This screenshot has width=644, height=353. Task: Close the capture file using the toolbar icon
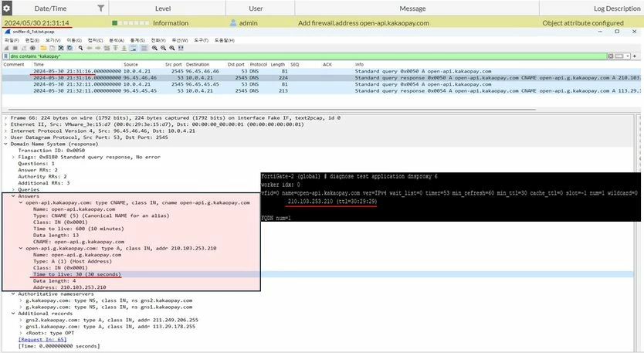coord(61,48)
